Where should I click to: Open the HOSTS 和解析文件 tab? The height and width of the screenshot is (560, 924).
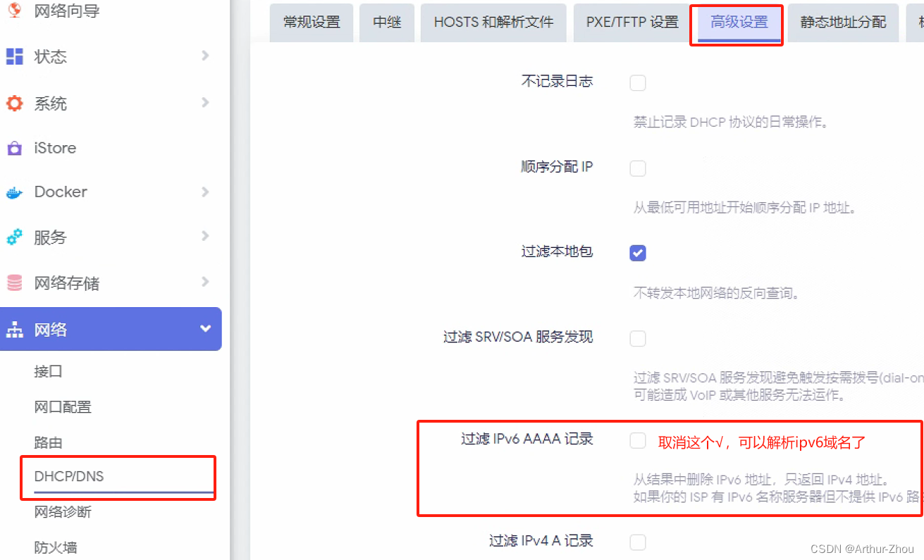click(494, 23)
